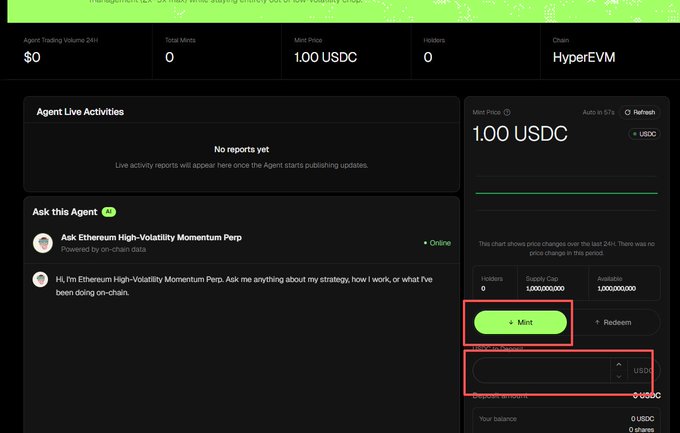The height and width of the screenshot is (433, 680).
Task: Click the Available 1,000,000,000 value
Action: [617, 289]
